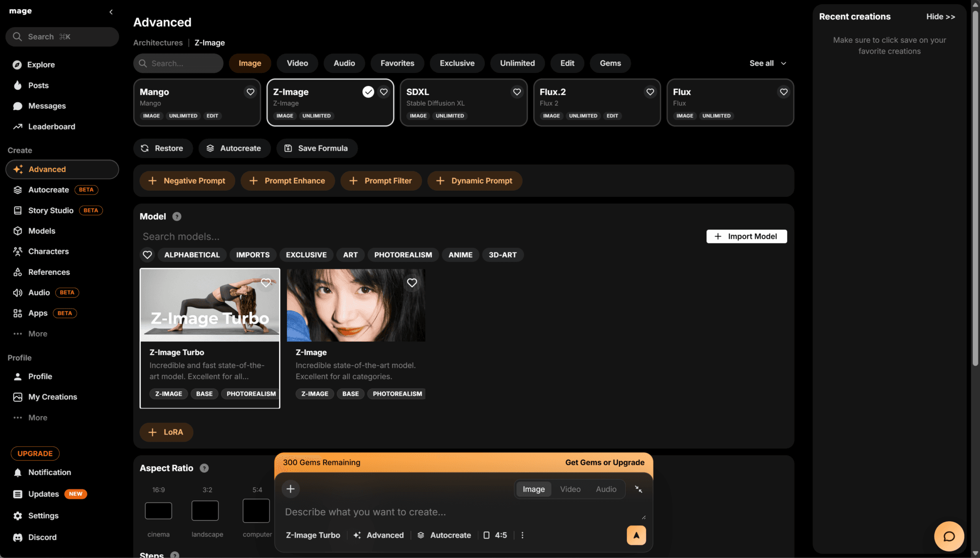The width and height of the screenshot is (980, 558).
Task: Select the Audio mode in prompt box
Action: 606,489
